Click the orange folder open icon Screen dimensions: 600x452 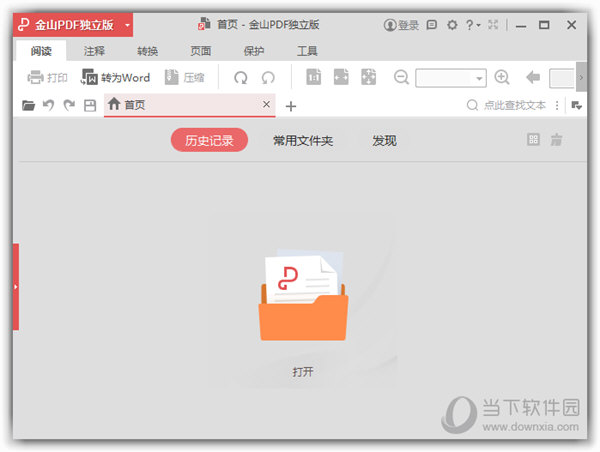[x=303, y=295]
